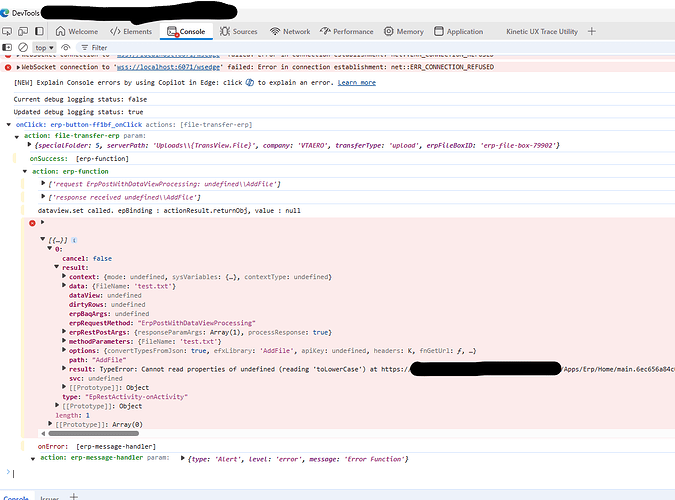Collapse the onClick erp-button-ff1bf_onClick group

tap(9, 124)
